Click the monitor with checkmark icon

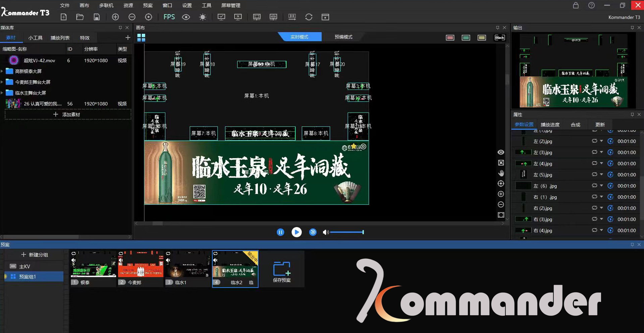221,17
